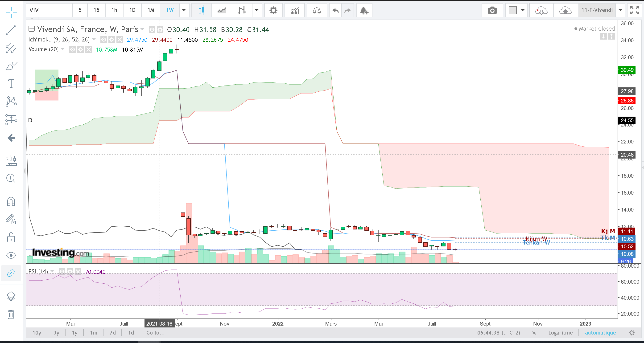
Task: Select the text annotation tool
Action: click(11, 83)
